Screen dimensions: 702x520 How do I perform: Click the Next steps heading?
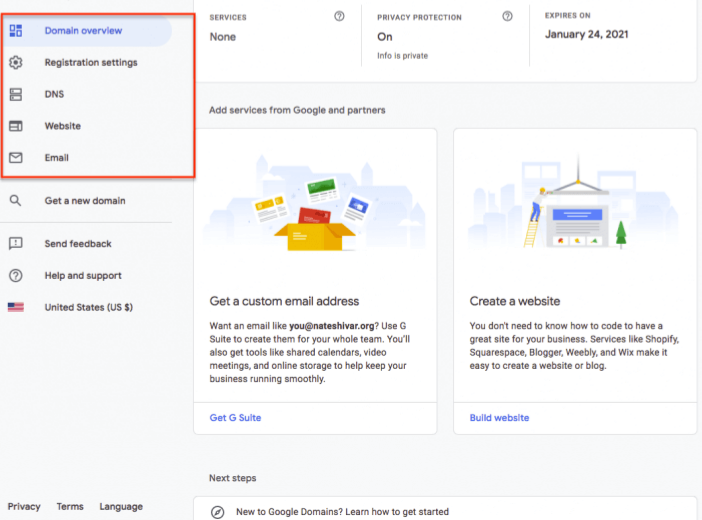(233, 478)
